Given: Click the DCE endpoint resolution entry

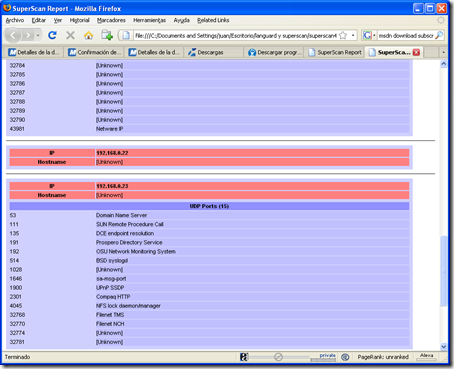Looking at the screenshot, I should [125, 233].
